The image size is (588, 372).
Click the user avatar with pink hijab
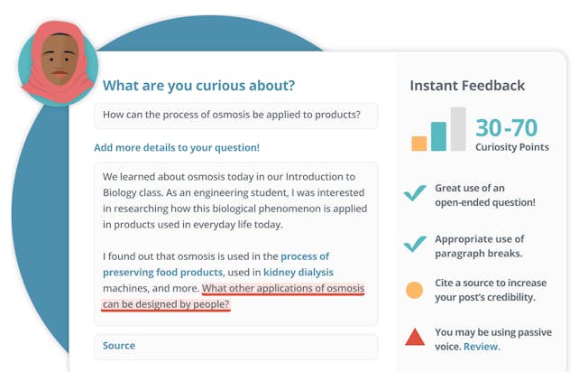pyautogui.click(x=58, y=63)
